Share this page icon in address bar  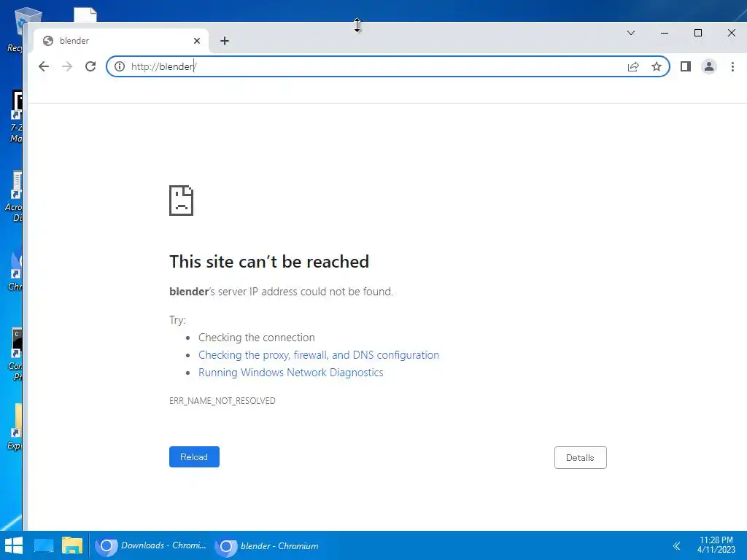click(x=633, y=66)
